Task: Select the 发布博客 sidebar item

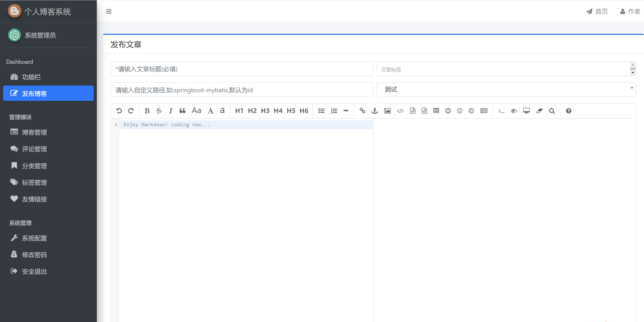Action: coord(48,93)
